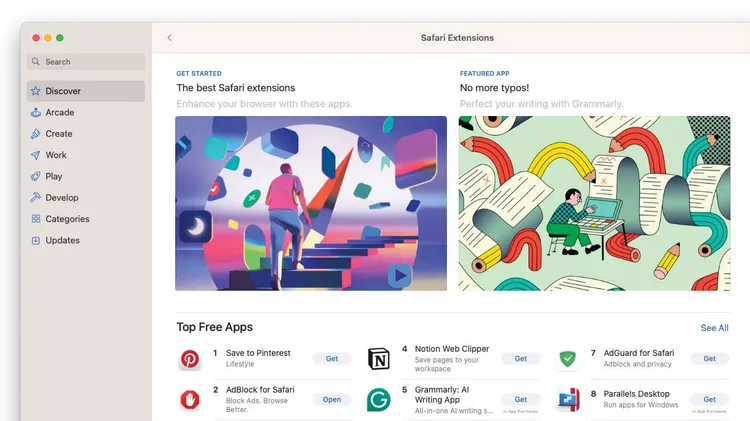Open Categories in the sidebar
The image size is (750, 421).
click(86, 219)
